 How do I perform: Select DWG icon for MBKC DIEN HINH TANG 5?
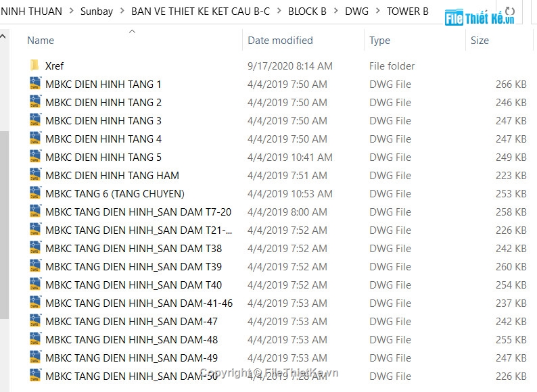tap(35, 156)
